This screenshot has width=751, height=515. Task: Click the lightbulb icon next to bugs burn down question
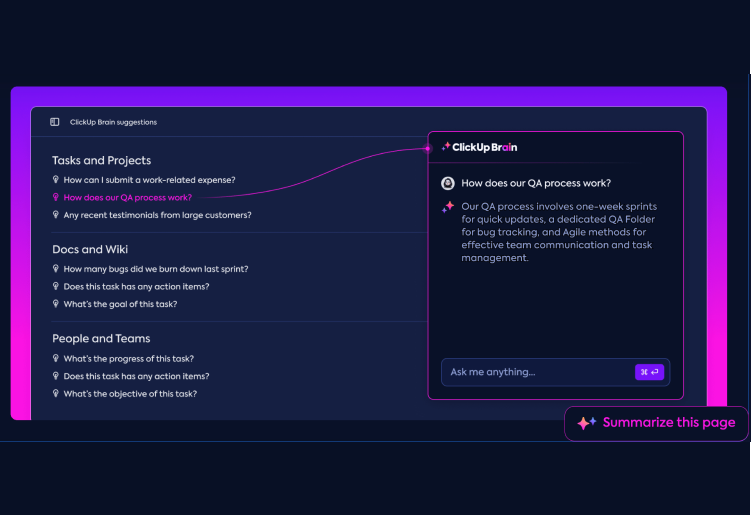(56, 269)
